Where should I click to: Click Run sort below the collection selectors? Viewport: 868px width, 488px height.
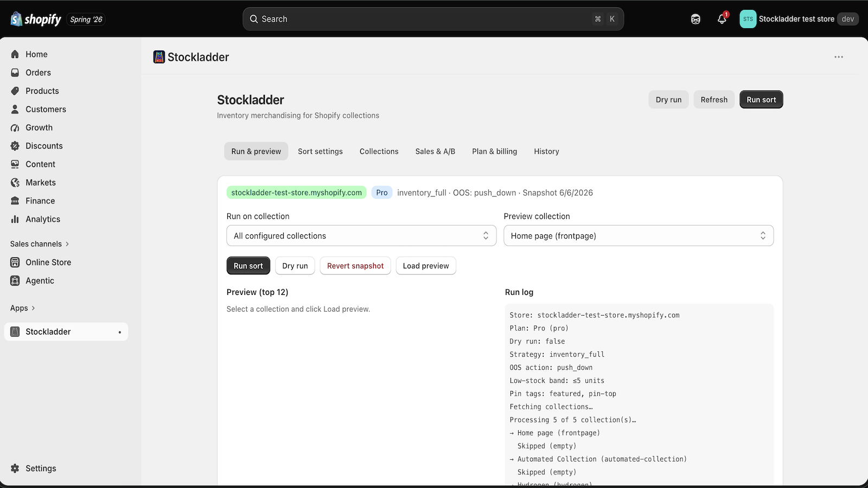(x=248, y=266)
